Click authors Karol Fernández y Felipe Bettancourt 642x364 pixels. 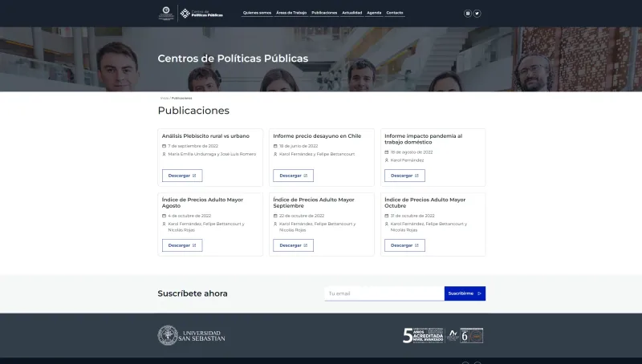[317, 154]
